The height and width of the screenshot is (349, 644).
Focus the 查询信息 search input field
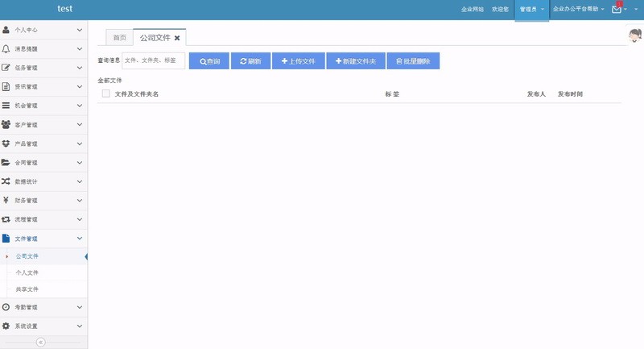(153, 60)
